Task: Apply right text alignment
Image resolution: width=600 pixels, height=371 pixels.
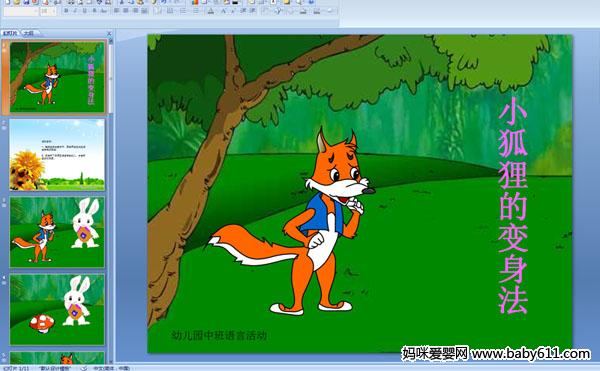Action: point(136,11)
